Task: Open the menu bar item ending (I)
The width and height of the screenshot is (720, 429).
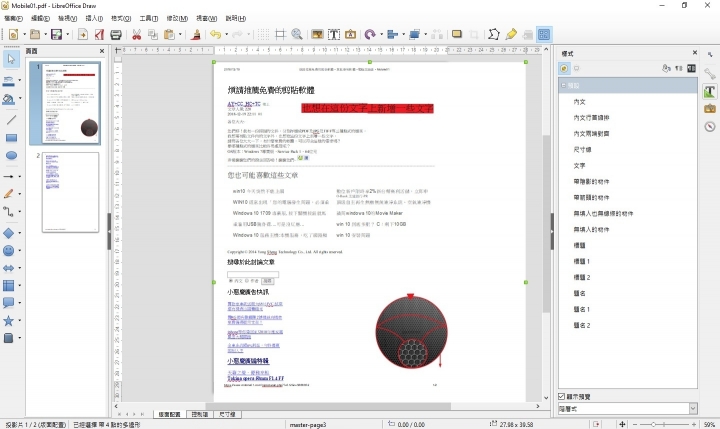Action: pos(94,18)
